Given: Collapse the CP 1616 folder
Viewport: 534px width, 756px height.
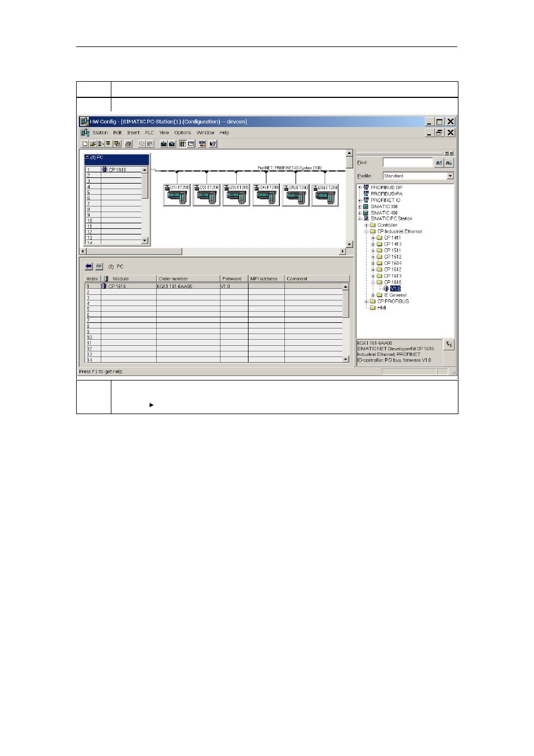Looking at the screenshot, I should [x=373, y=283].
